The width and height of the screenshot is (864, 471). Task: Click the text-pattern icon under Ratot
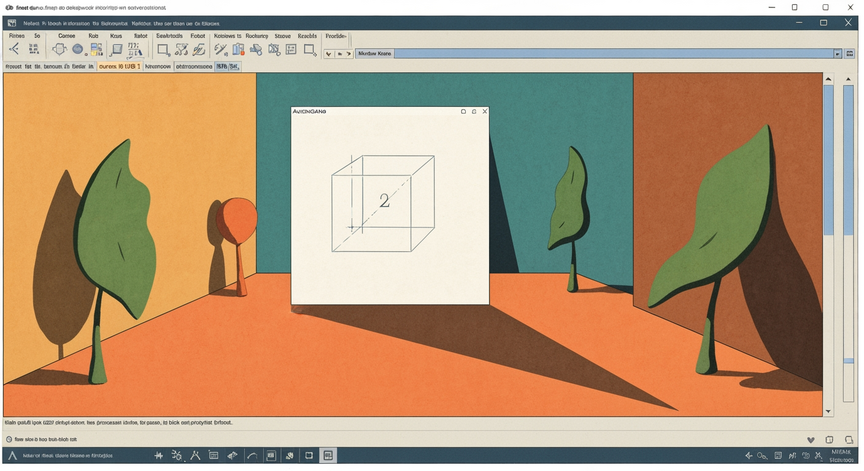click(x=135, y=50)
